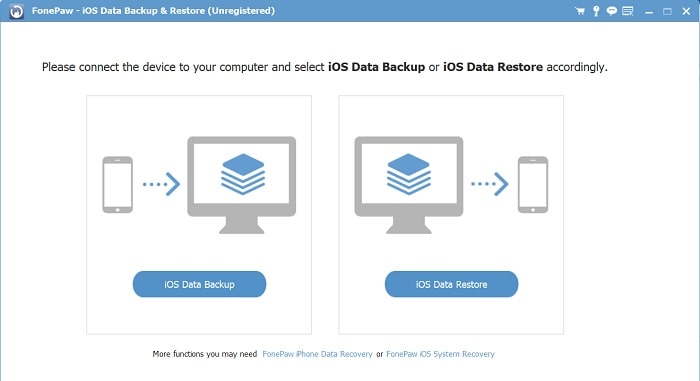This screenshot has height=381, width=700.
Task: Click the FonePaw app logo in title bar
Action: [17, 11]
